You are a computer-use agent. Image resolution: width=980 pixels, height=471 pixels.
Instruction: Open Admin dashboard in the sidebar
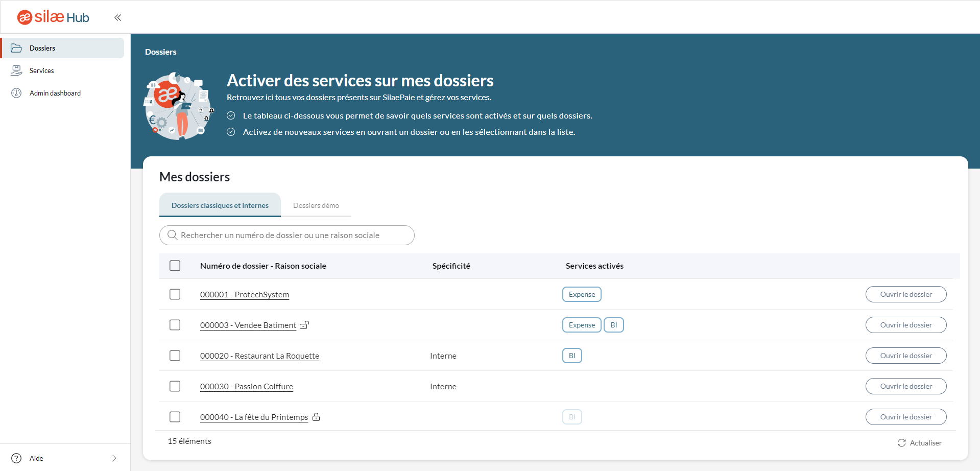click(x=62, y=93)
